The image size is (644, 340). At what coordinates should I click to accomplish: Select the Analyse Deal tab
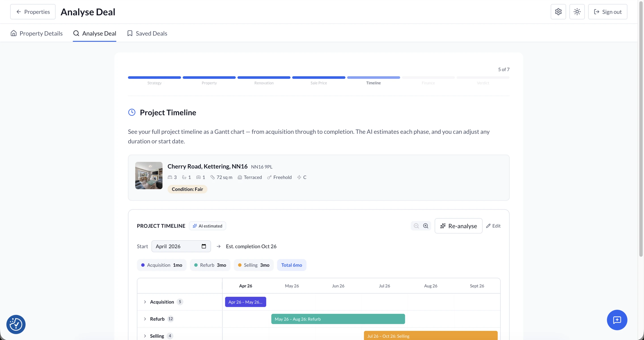(95, 33)
